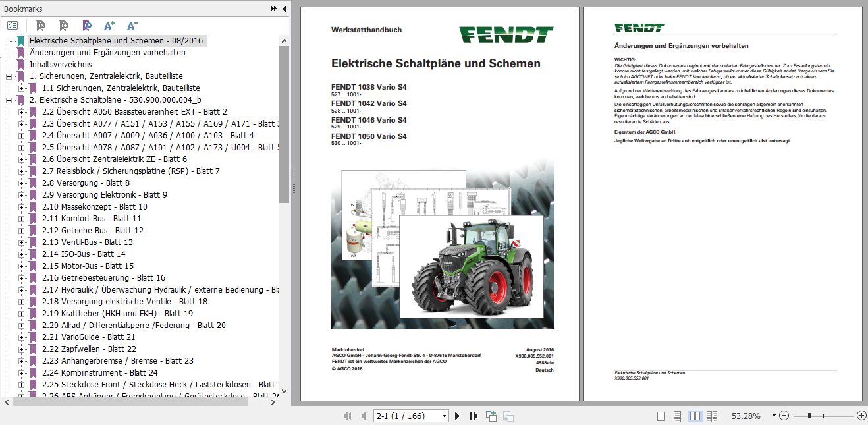Go to the next page
The image size is (868, 425).
click(458, 416)
